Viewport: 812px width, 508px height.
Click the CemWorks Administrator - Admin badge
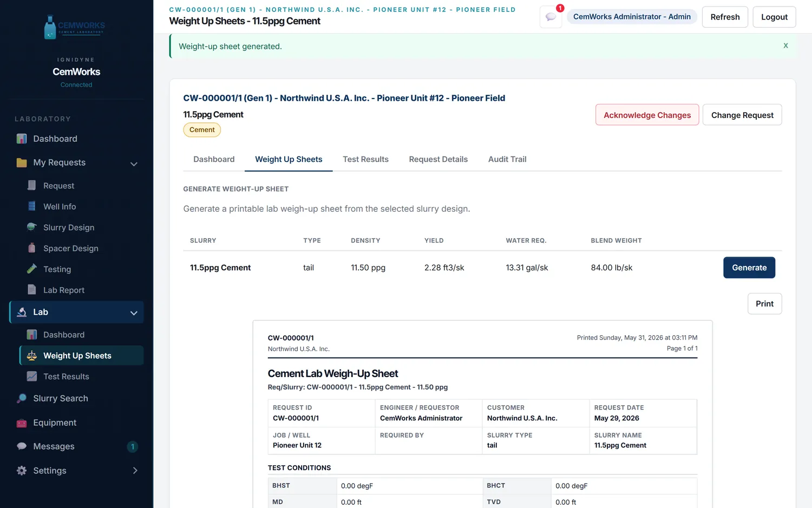632,17
